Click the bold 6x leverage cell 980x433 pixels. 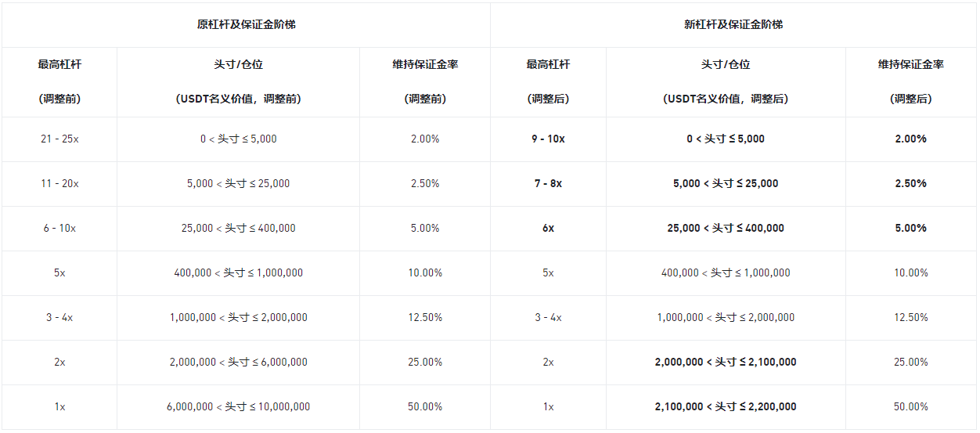coord(548,229)
